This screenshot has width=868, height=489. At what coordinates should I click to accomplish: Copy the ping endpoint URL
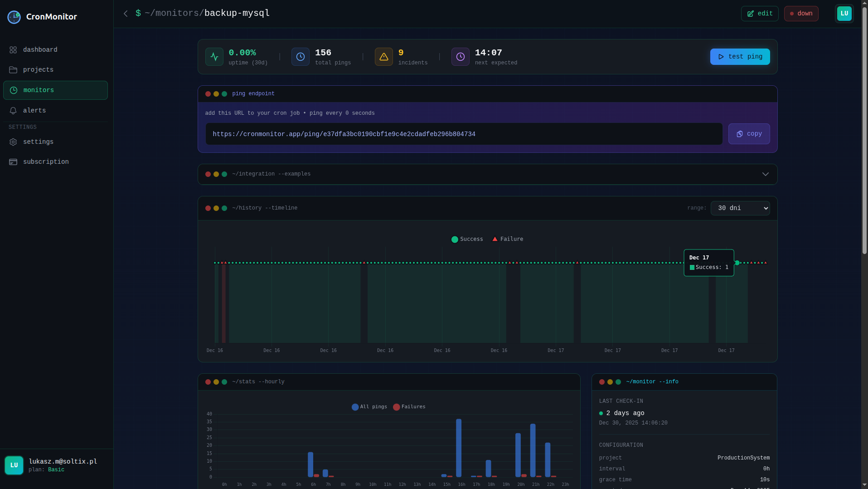click(748, 134)
